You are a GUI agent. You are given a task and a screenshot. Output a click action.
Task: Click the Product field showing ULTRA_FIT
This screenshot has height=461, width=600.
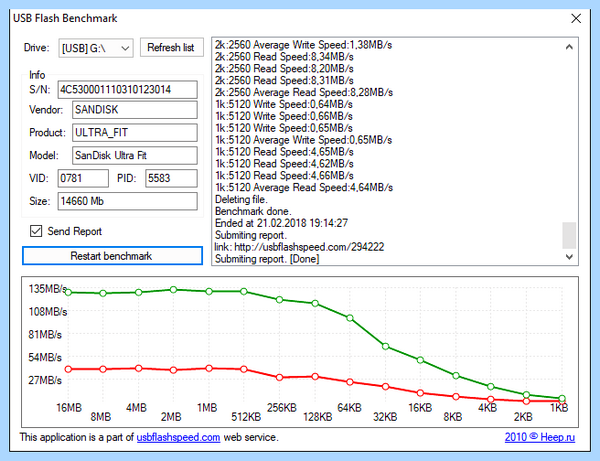[135, 132]
